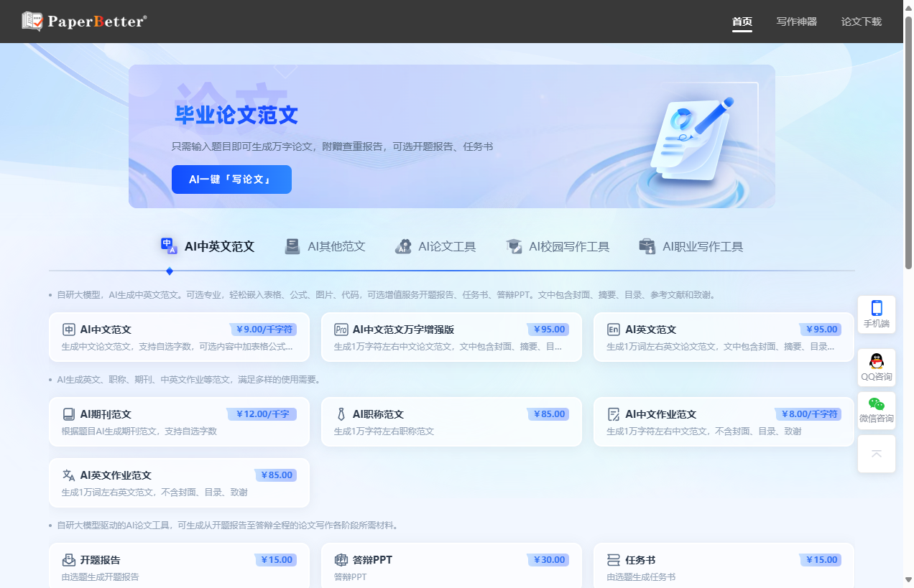The width and height of the screenshot is (914, 588).
Task: Click the AI职称范文 tie icon
Action: (341, 414)
